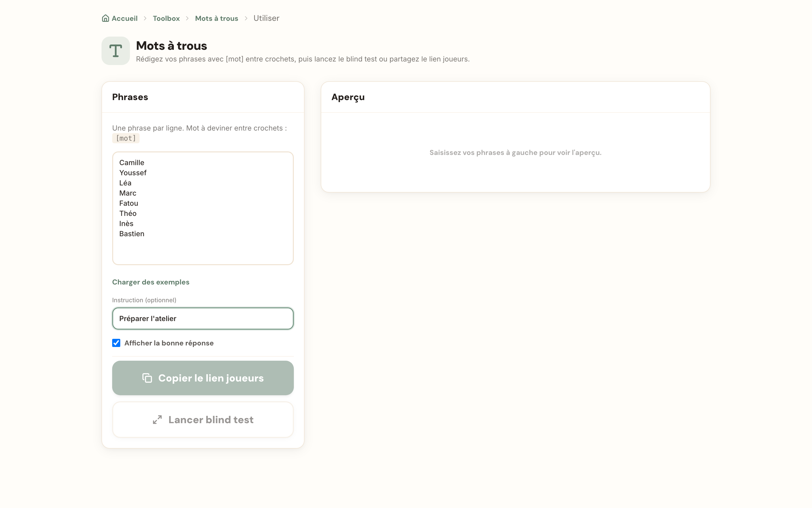Click the expand arrows icon in Lancer blind test

coord(157,420)
